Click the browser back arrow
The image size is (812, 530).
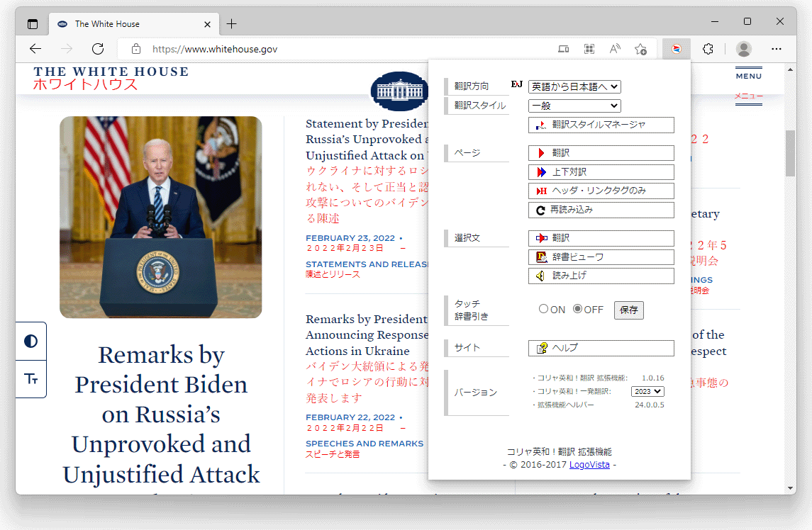click(35, 49)
